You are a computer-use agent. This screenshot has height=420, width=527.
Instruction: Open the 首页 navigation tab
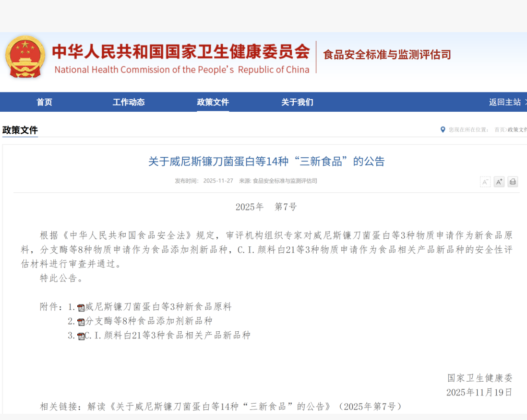tap(44, 102)
